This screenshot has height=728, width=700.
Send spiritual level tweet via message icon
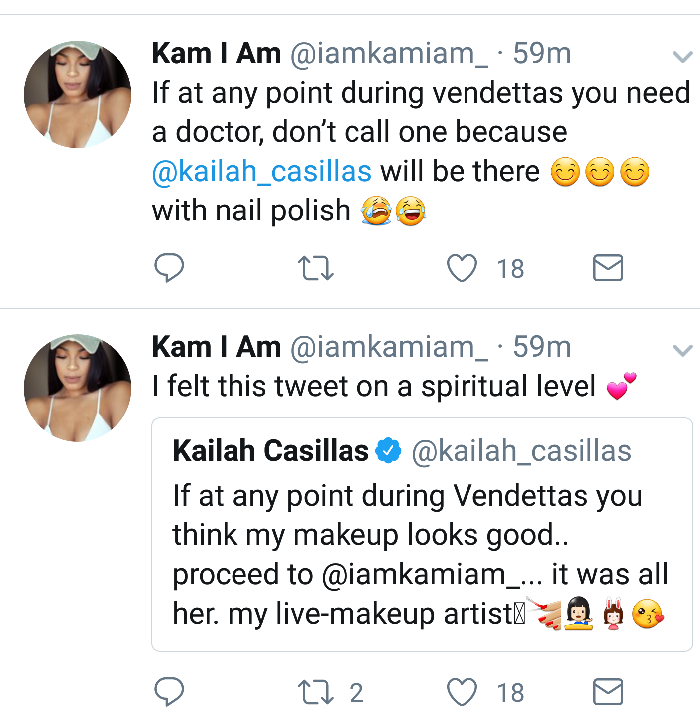point(608,692)
